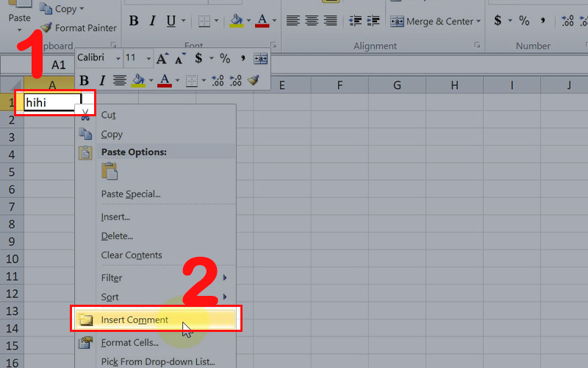This screenshot has height=368, width=588.
Task: Click mini toolbar Comma Style
Action: point(243,58)
